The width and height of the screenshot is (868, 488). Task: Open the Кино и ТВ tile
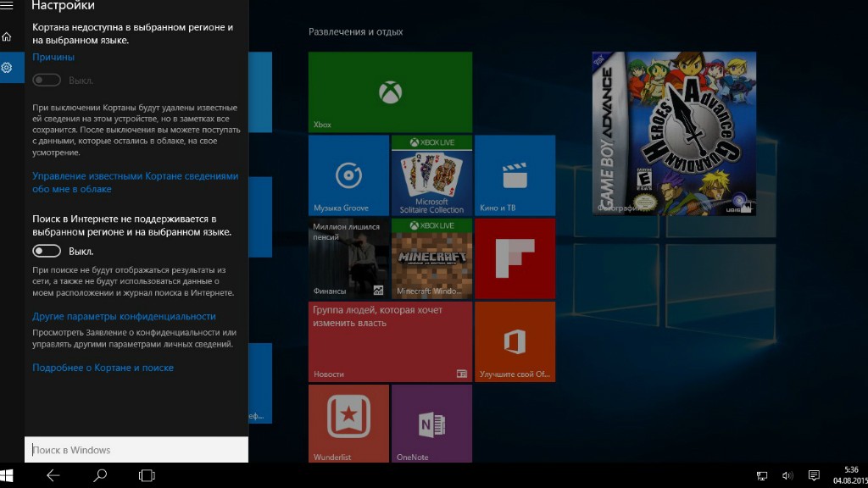tap(515, 175)
